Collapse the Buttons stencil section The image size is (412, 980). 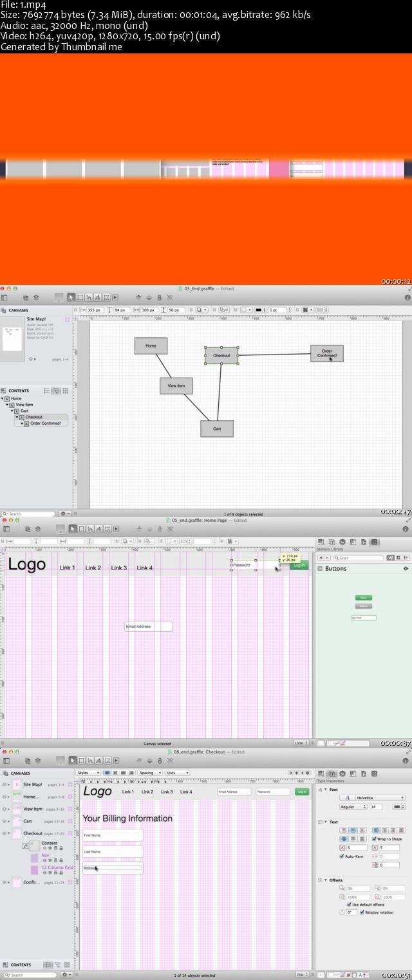click(x=321, y=569)
